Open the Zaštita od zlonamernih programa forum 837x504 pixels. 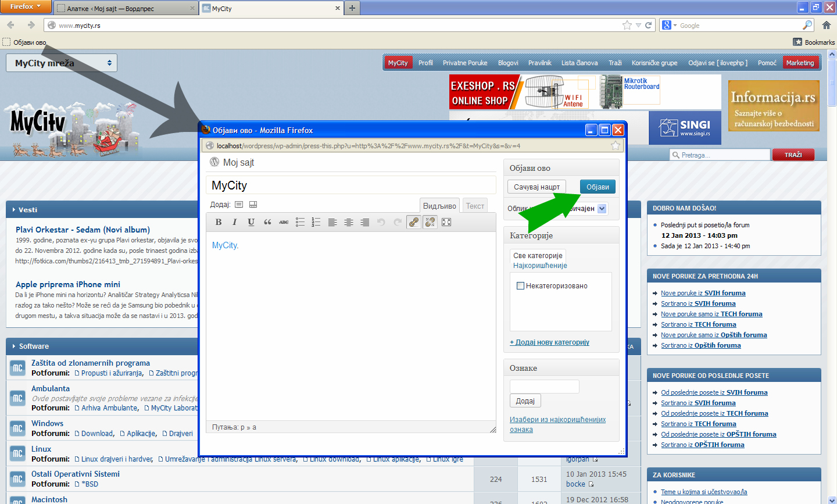click(x=91, y=363)
